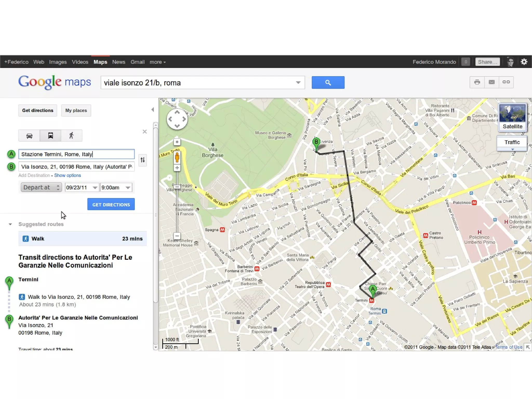Switch map to Satellite view
This screenshot has height=399, width=532.
(512, 117)
